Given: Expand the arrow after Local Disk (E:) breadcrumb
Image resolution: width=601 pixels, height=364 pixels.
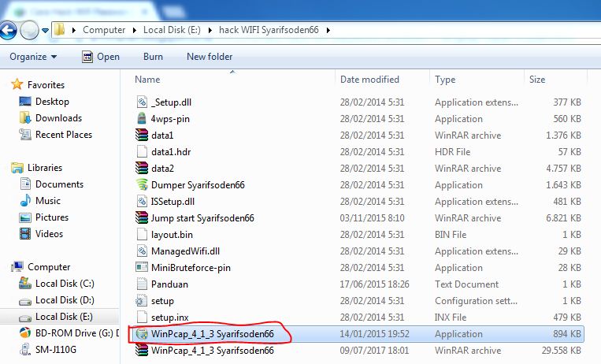Looking at the screenshot, I should click(x=210, y=30).
